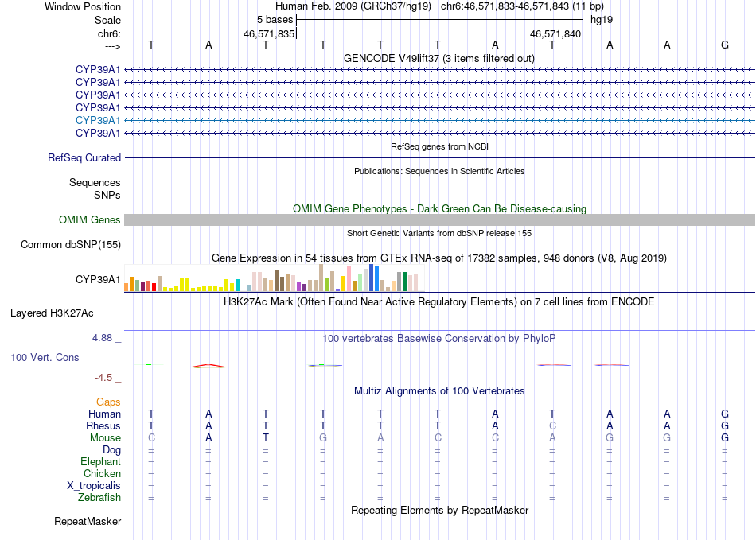
Task: Click the T base in Mouse row
Action: pyautogui.click(x=266, y=438)
